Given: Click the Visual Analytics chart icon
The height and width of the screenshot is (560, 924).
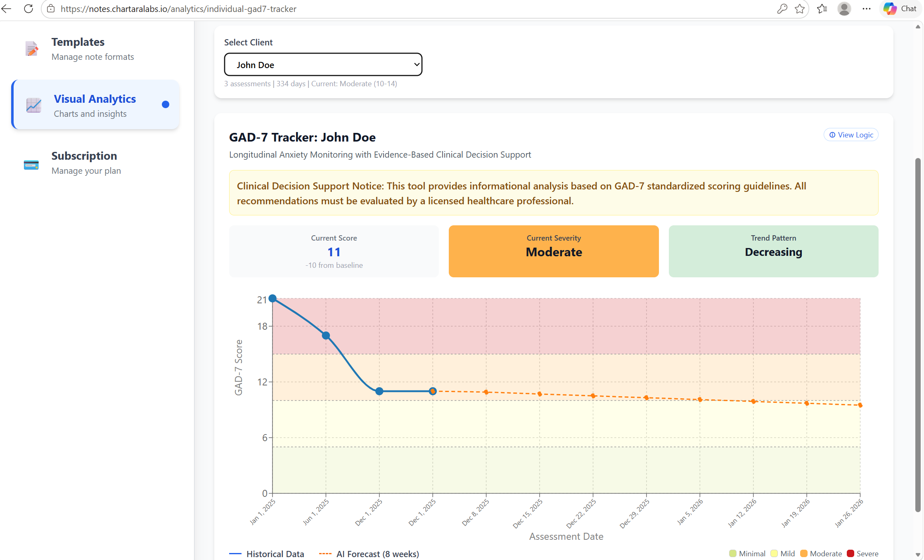Looking at the screenshot, I should (x=34, y=105).
